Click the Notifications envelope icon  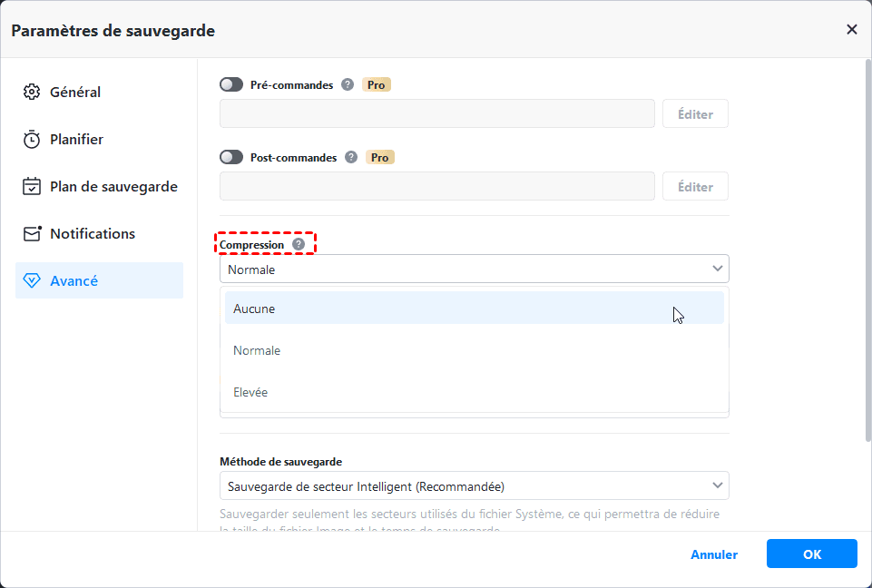pyautogui.click(x=33, y=233)
